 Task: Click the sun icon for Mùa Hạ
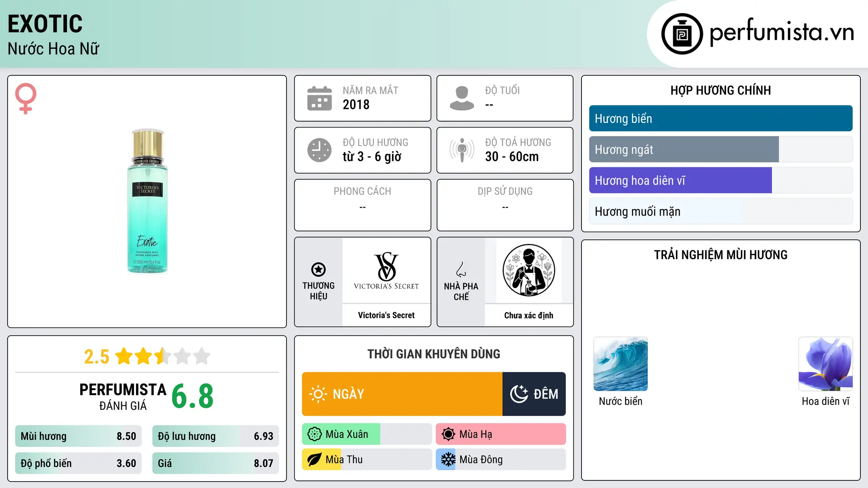click(448, 434)
